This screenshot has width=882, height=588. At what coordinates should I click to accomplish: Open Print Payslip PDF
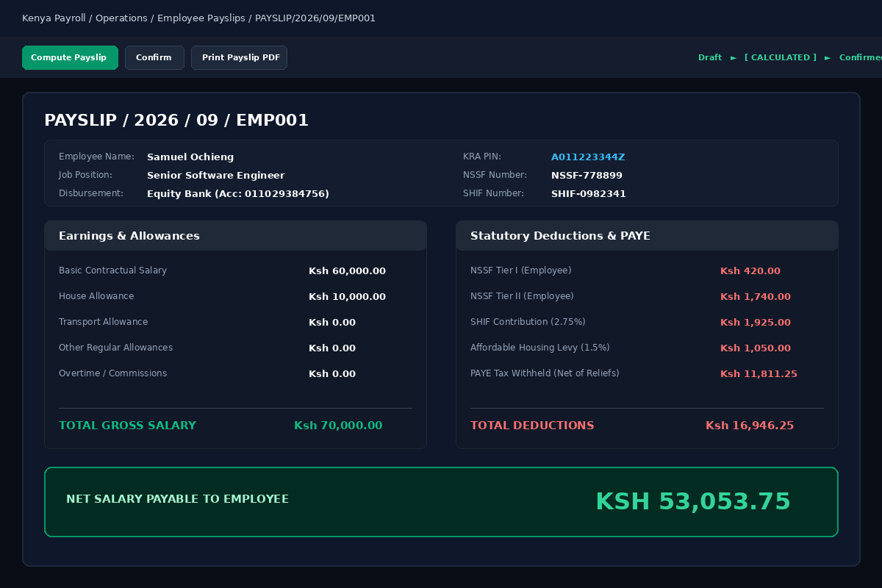pyautogui.click(x=240, y=57)
